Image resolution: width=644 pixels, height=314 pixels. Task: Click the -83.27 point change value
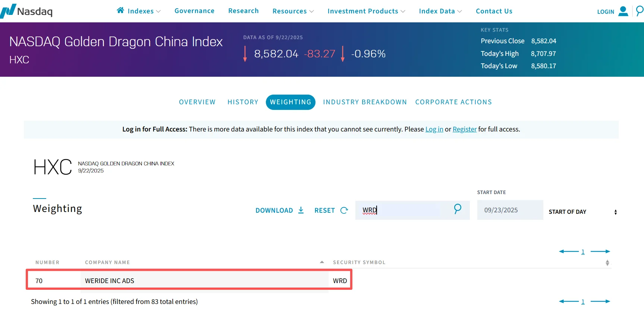point(320,54)
